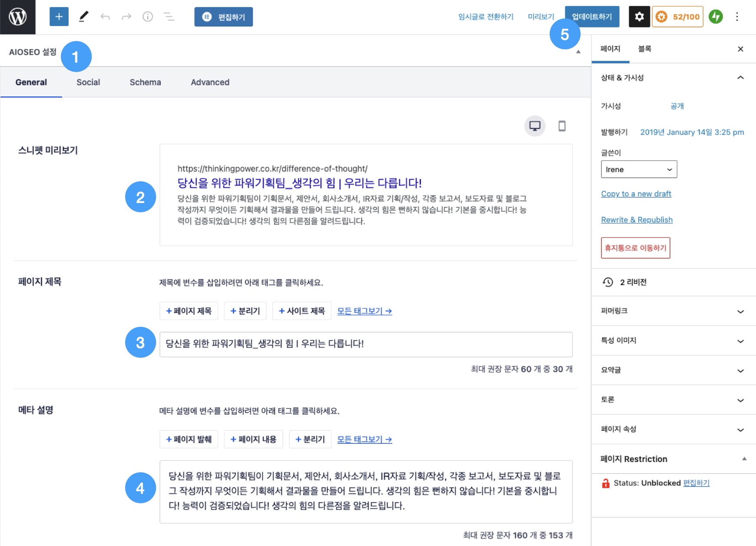This screenshot has height=546, width=756.
Task: Click the WordPress logo
Action: 17,17
